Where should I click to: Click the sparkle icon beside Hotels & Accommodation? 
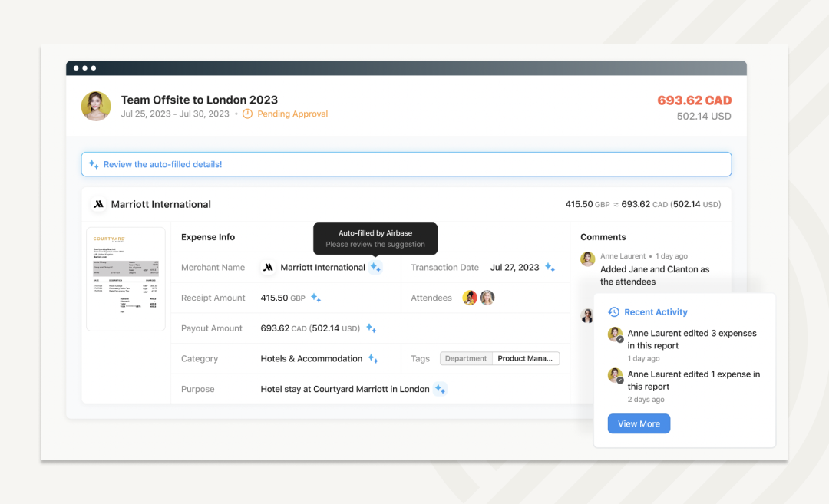pyautogui.click(x=373, y=359)
